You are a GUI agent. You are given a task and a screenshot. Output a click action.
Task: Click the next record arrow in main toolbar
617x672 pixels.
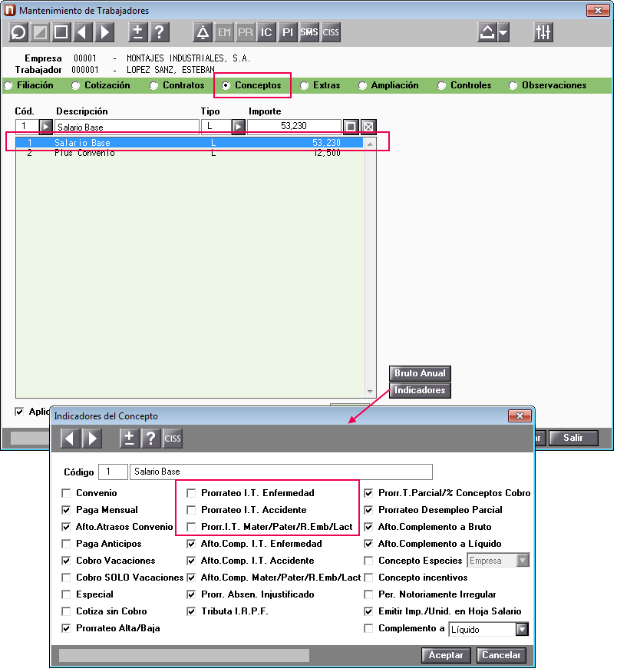pos(104,32)
